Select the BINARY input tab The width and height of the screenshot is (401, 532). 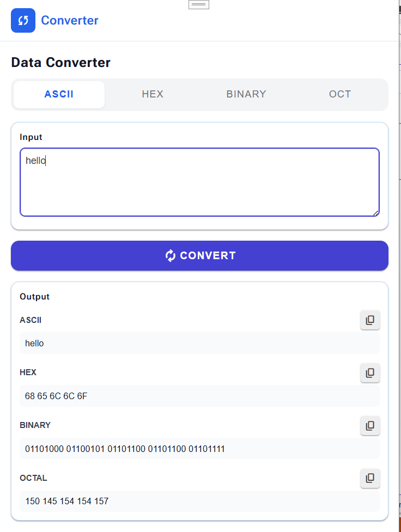[246, 94]
